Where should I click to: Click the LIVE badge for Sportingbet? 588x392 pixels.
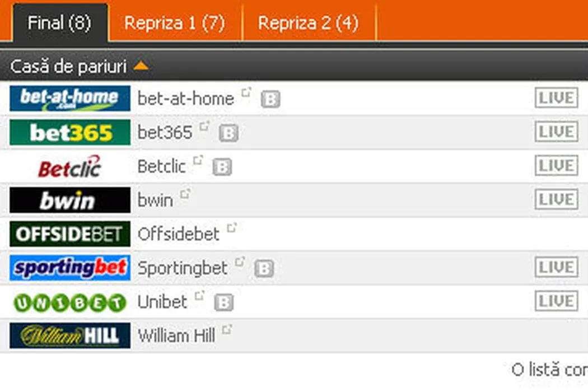556,268
